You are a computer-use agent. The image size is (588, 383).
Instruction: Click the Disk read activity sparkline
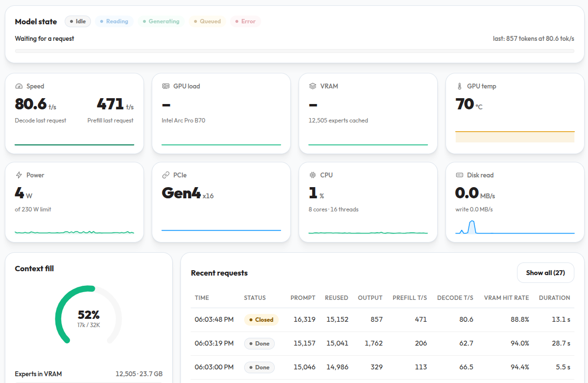tap(515, 227)
